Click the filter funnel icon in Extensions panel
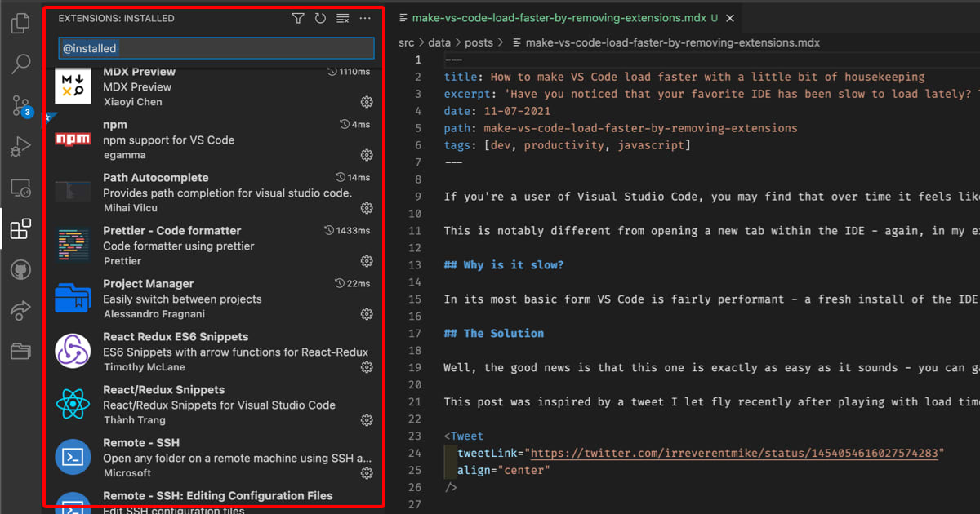 (x=297, y=18)
